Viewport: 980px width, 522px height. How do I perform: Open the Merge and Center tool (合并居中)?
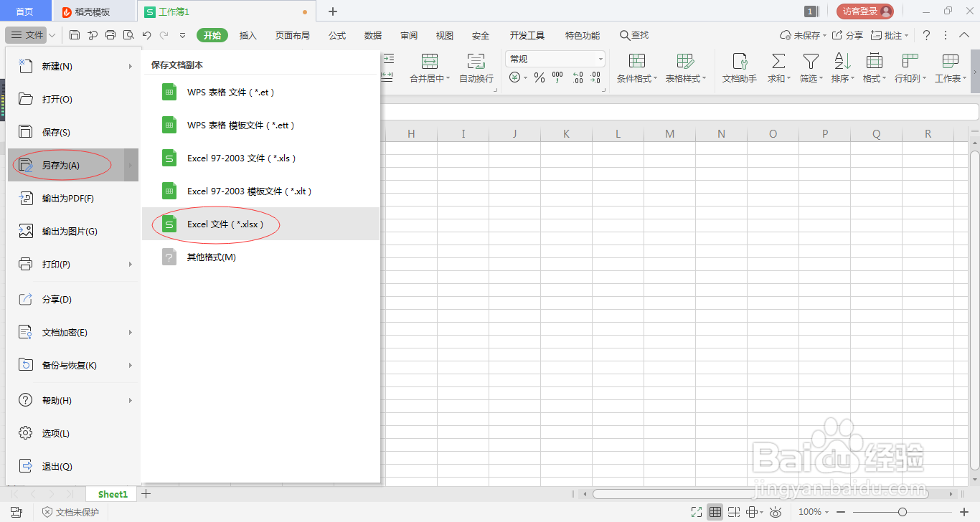click(x=430, y=68)
